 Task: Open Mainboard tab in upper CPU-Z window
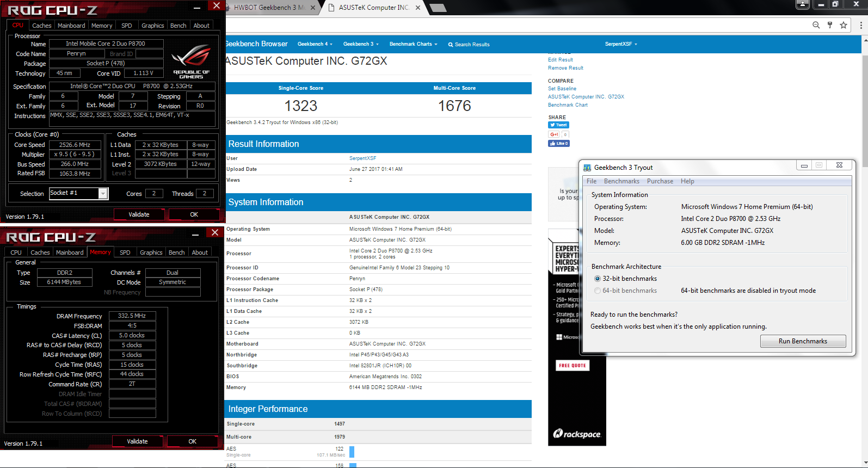point(71,26)
